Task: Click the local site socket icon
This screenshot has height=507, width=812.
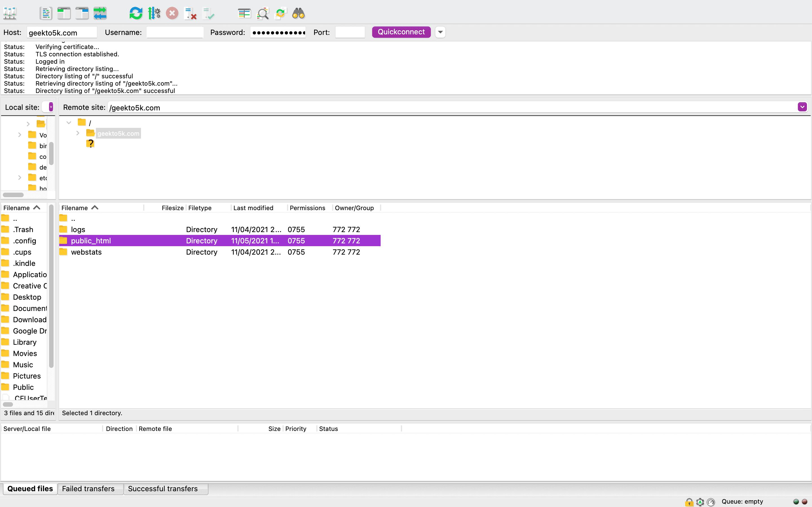Action: (50, 107)
